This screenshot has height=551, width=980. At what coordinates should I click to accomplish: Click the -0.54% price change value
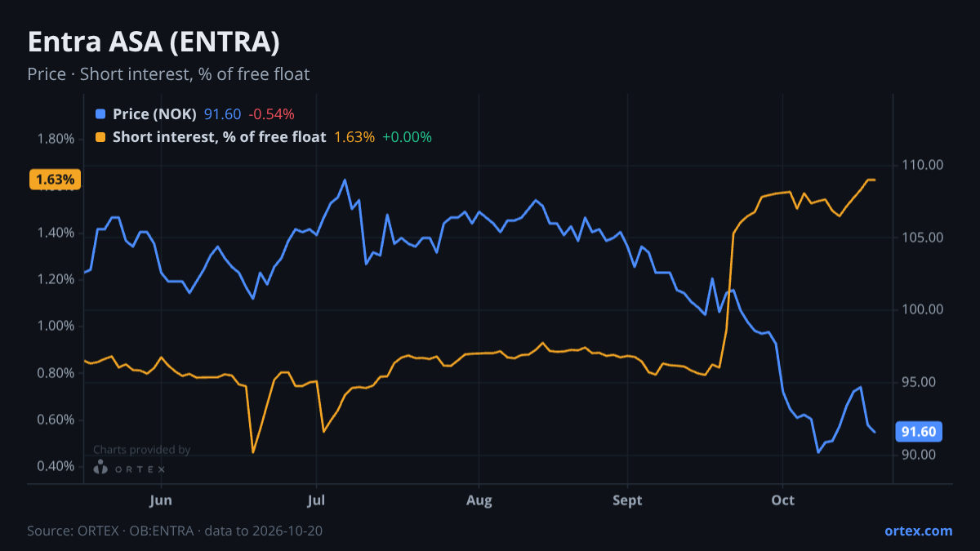271,114
